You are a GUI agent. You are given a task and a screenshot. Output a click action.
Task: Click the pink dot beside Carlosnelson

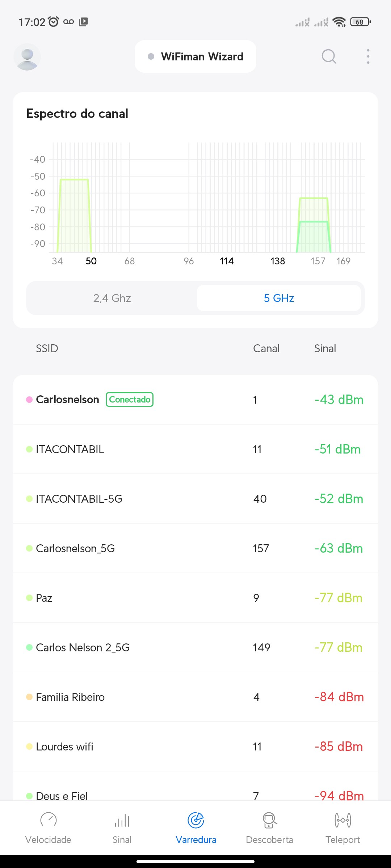tap(29, 400)
